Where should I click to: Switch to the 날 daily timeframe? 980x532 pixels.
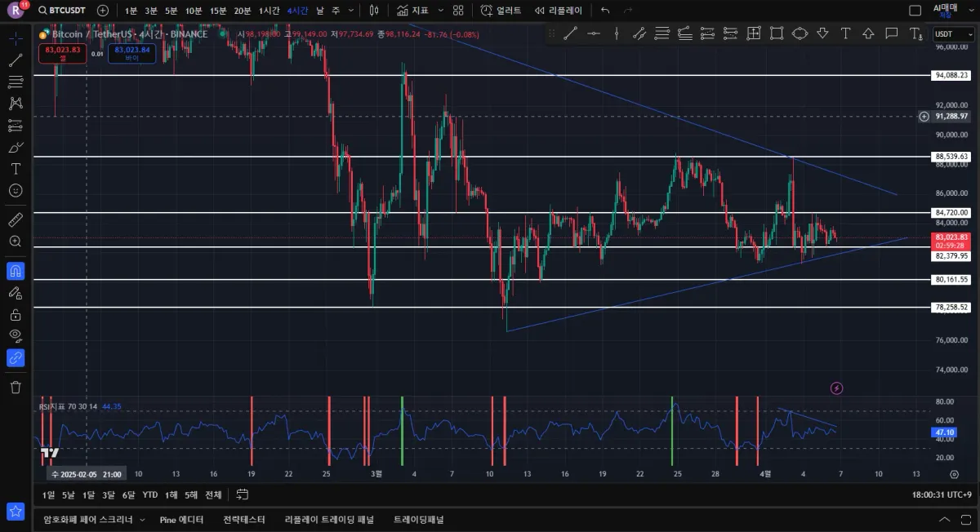point(319,11)
